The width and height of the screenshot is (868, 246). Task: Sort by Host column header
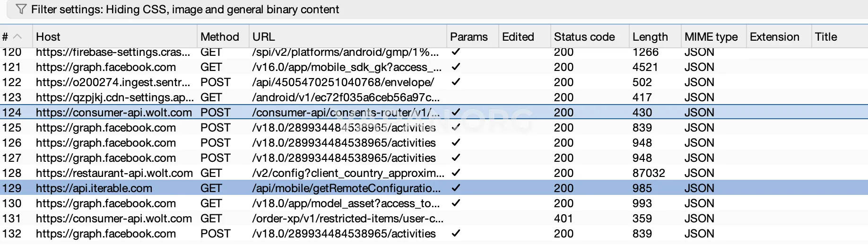click(114, 37)
